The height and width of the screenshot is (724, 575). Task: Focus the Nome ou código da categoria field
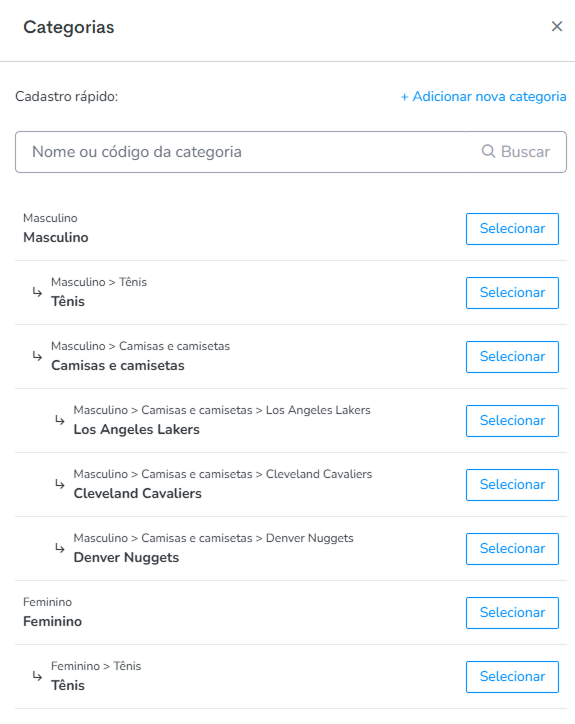click(240, 152)
